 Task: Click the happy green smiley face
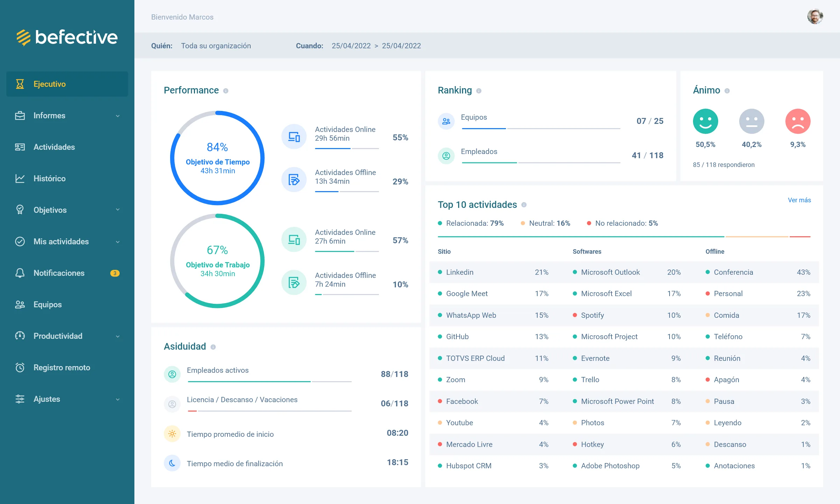click(705, 121)
